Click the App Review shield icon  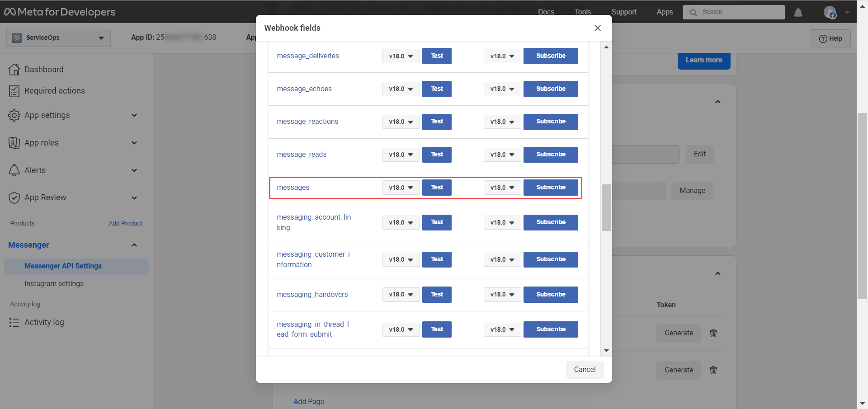pos(14,197)
